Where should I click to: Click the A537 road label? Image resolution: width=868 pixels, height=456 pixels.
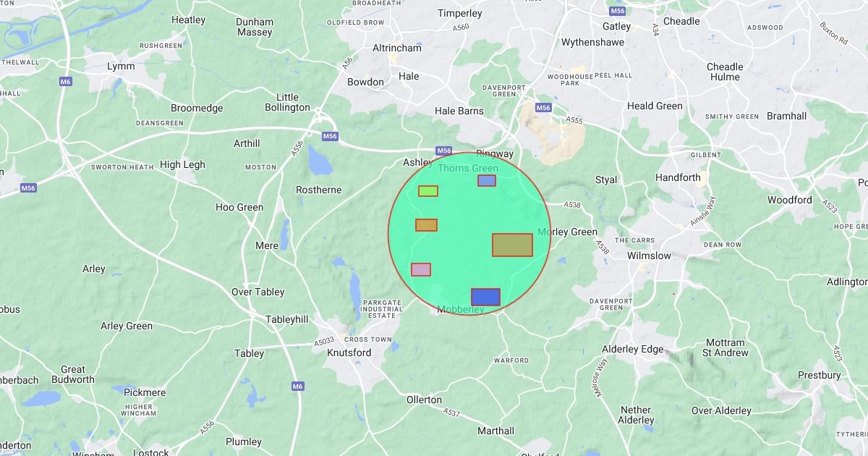(x=451, y=413)
